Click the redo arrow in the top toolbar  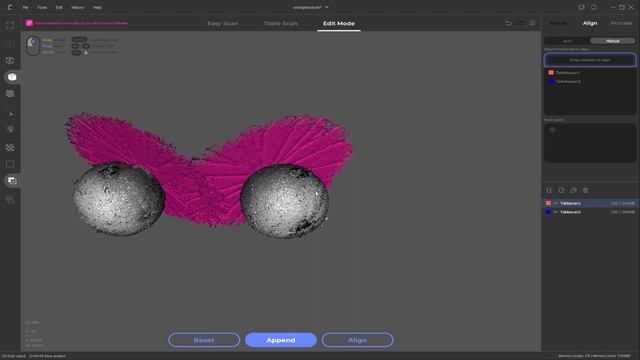click(520, 23)
